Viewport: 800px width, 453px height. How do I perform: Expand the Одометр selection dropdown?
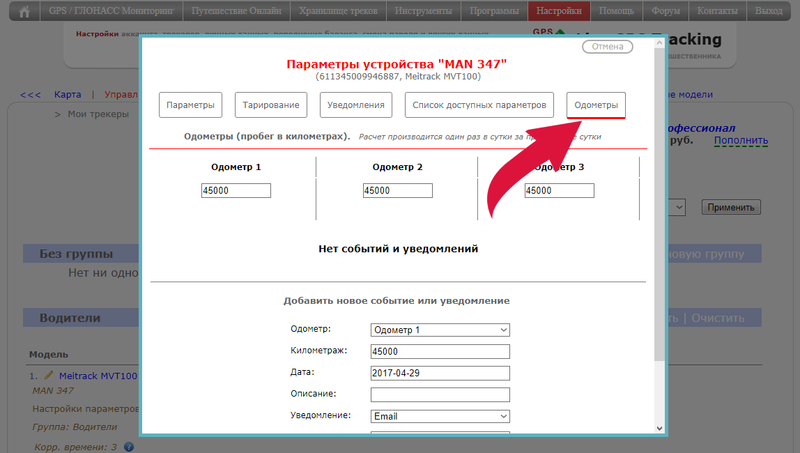point(440,329)
